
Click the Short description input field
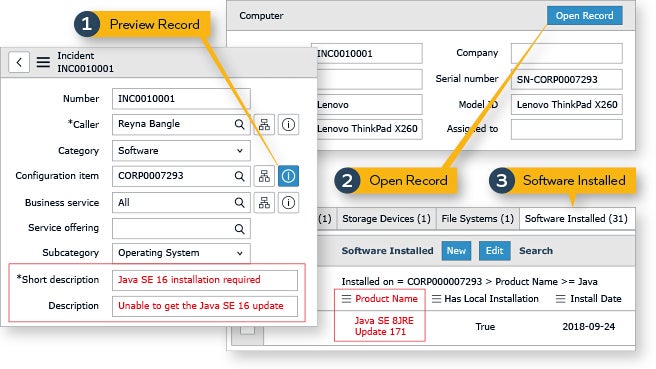[x=205, y=280]
